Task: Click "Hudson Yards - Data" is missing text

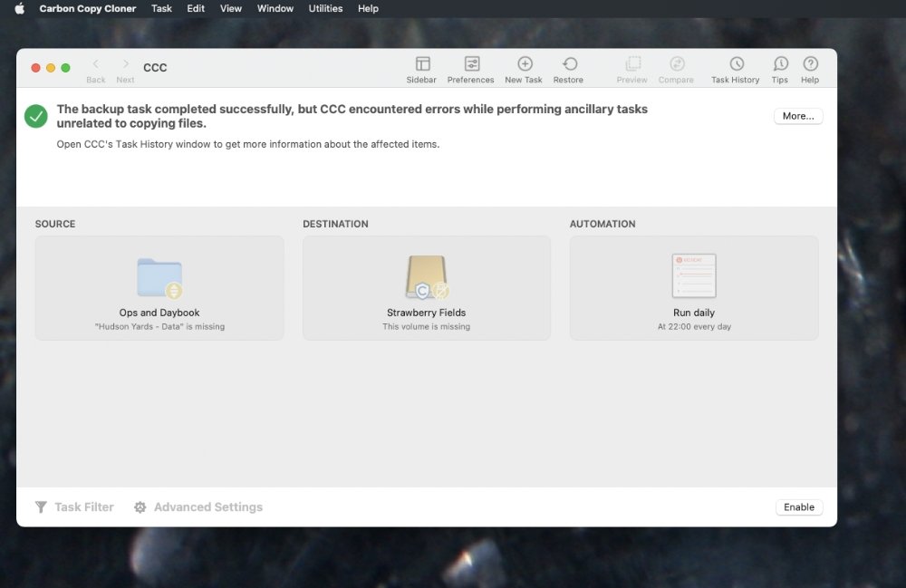Action: [x=159, y=327]
